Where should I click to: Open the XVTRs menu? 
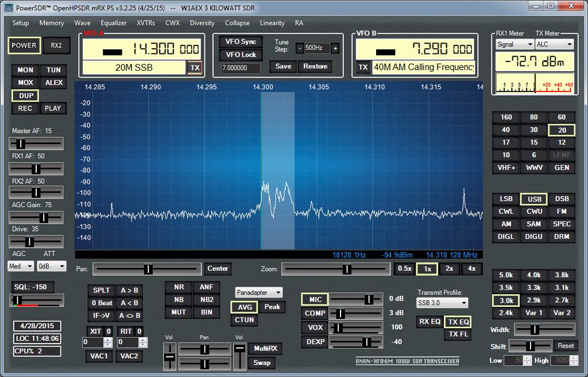(x=146, y=23)
